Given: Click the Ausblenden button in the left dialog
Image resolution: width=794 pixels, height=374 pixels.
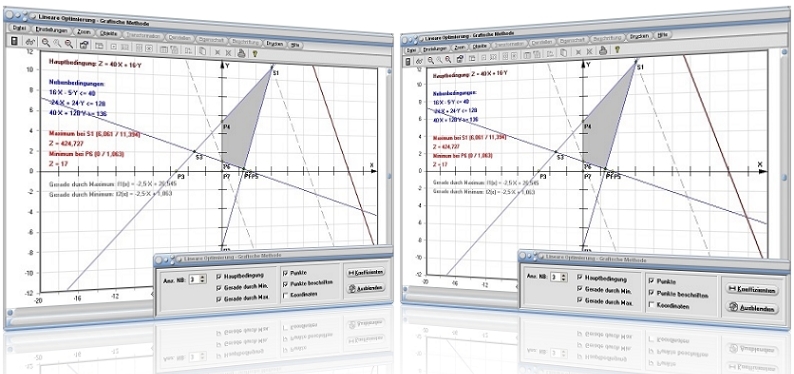Looking at the screenshot, I should (x=365, y=287).
